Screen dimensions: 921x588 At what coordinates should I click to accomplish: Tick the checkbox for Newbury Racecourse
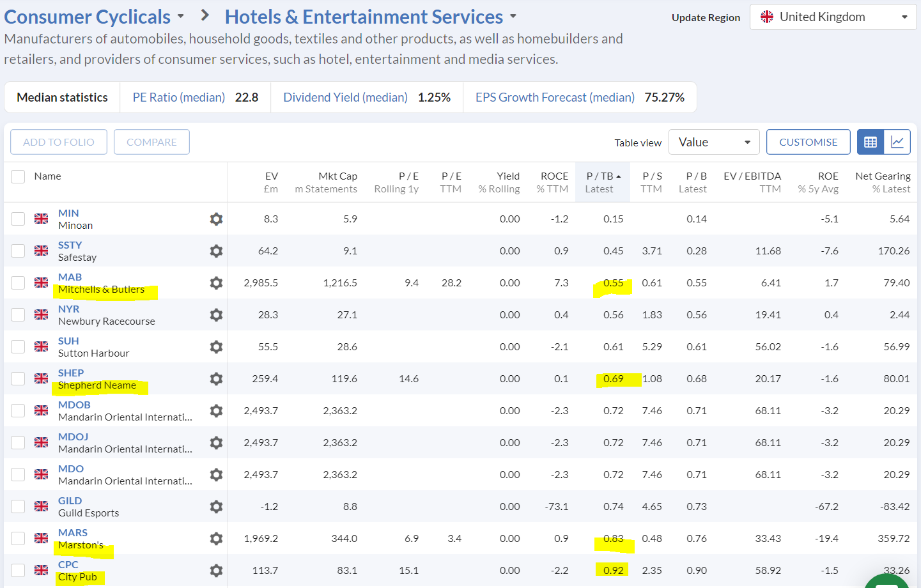[18, 314]
